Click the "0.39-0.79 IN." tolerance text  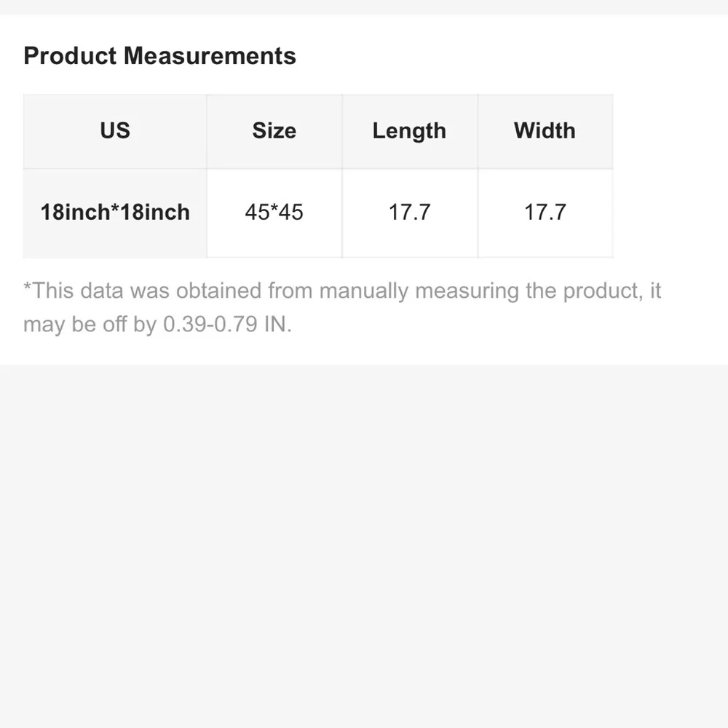click(227, 324)
